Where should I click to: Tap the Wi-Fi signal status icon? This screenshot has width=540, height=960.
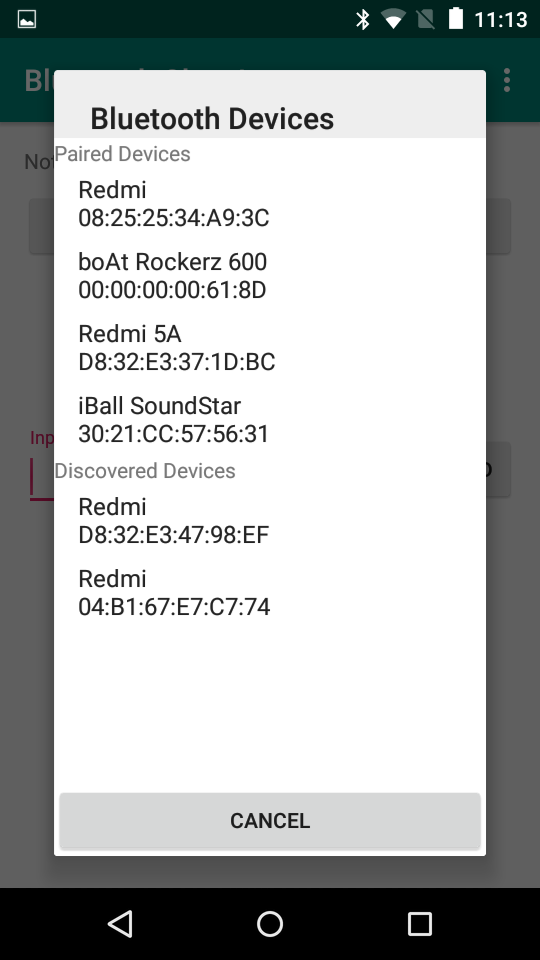coord(393,19)
